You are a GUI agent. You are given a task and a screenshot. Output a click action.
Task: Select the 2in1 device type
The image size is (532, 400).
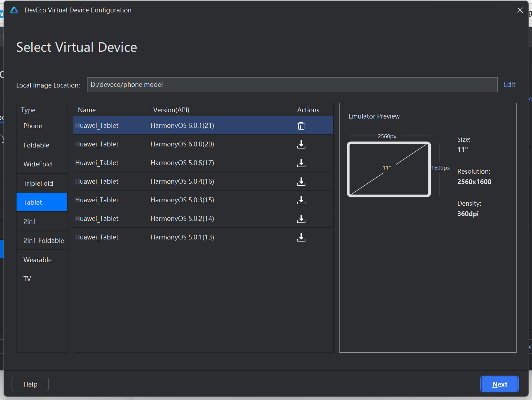point(42,222)
